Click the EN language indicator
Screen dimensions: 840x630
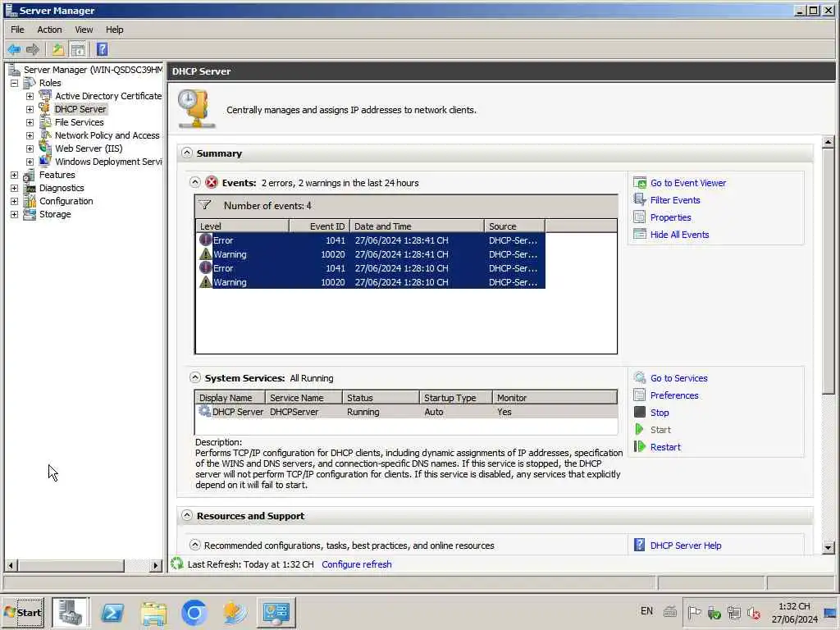coord(646,610)
